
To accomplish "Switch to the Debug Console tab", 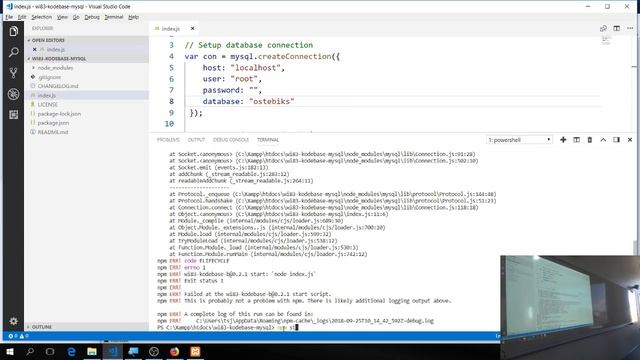I will click(231, 140).
